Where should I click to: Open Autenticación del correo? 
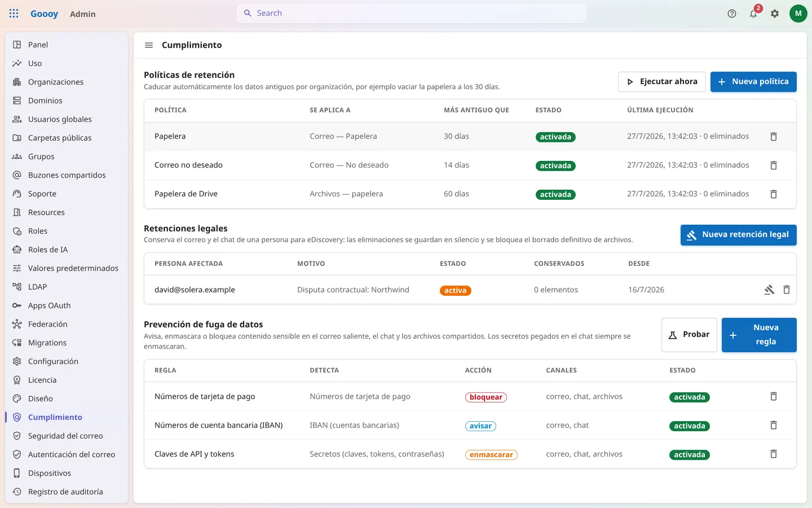[67, 454]
